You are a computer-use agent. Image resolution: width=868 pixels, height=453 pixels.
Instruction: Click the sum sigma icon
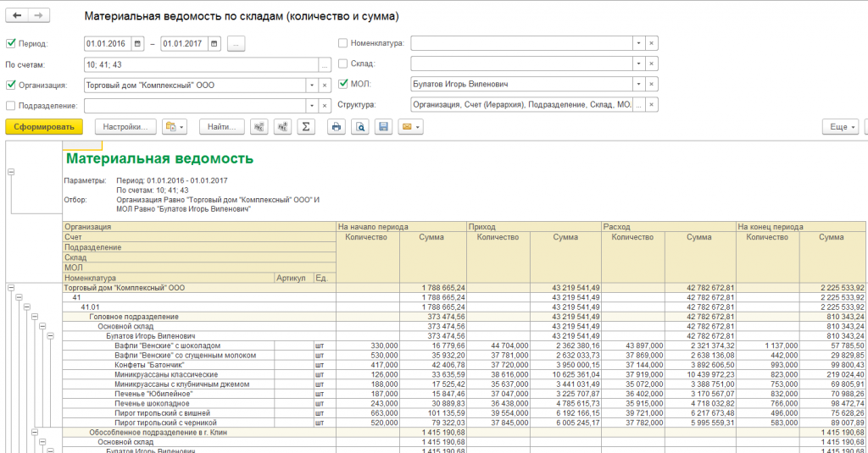pos(305,127)
